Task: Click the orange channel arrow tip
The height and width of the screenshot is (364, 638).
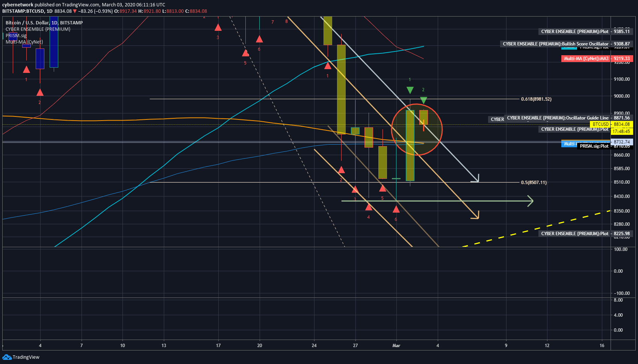Action: coord(476,215)
